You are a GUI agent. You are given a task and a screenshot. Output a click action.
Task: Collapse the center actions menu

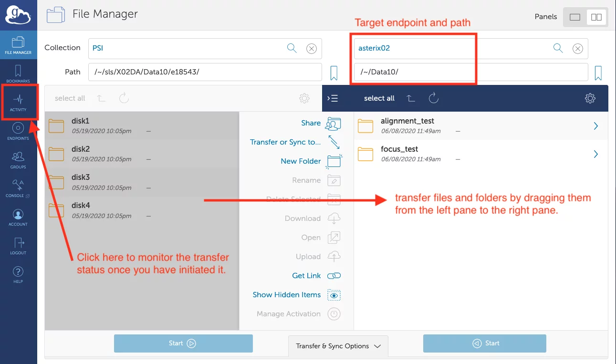[333, 98]
